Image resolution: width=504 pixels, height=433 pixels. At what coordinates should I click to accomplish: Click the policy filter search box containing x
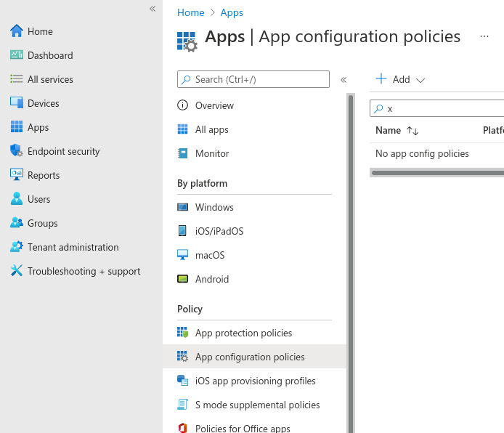pos(436,108)
